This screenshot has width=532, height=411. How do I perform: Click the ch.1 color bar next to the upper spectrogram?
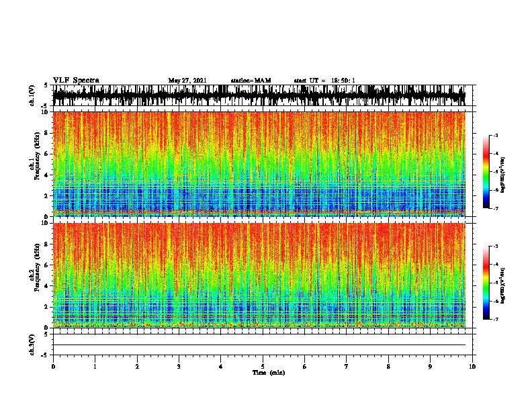486,172
